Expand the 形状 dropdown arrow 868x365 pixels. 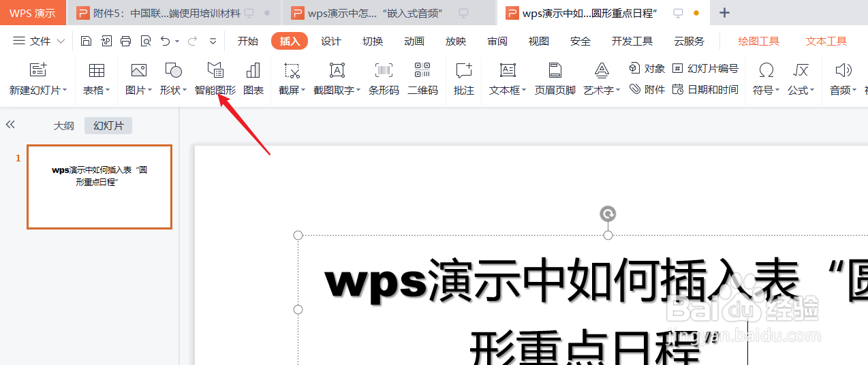[x=185, y=90]
